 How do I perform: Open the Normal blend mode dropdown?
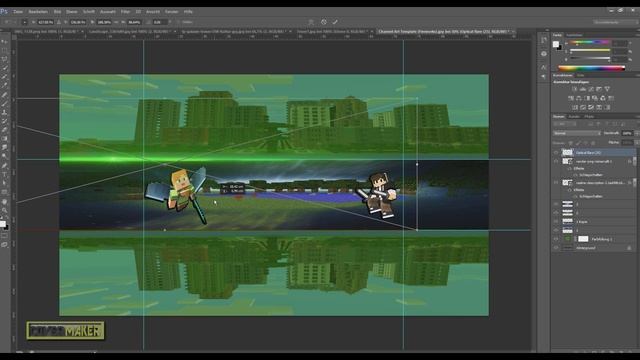coord(577,133)
